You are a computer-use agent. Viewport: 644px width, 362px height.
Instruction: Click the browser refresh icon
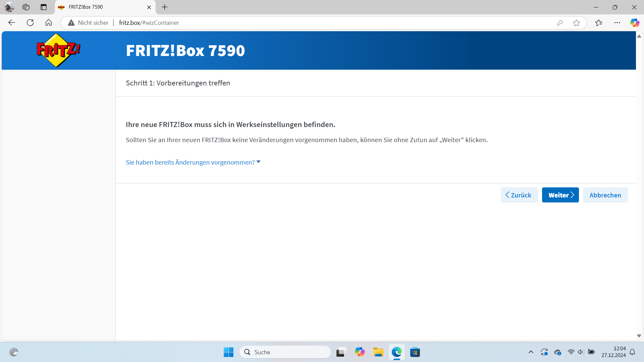pos(30,23)
